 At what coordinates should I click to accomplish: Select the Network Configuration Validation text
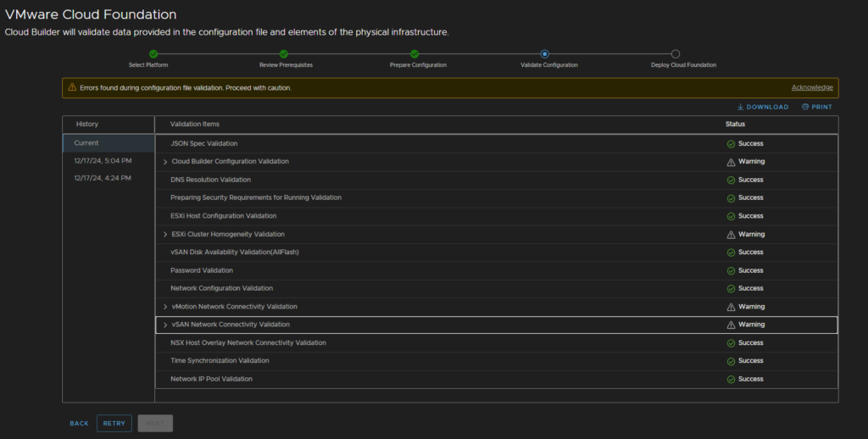click(x=221, y=288)
